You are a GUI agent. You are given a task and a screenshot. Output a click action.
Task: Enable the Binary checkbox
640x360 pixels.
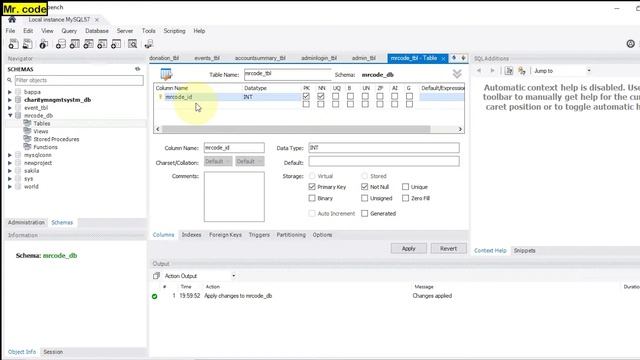click(312, 198)
